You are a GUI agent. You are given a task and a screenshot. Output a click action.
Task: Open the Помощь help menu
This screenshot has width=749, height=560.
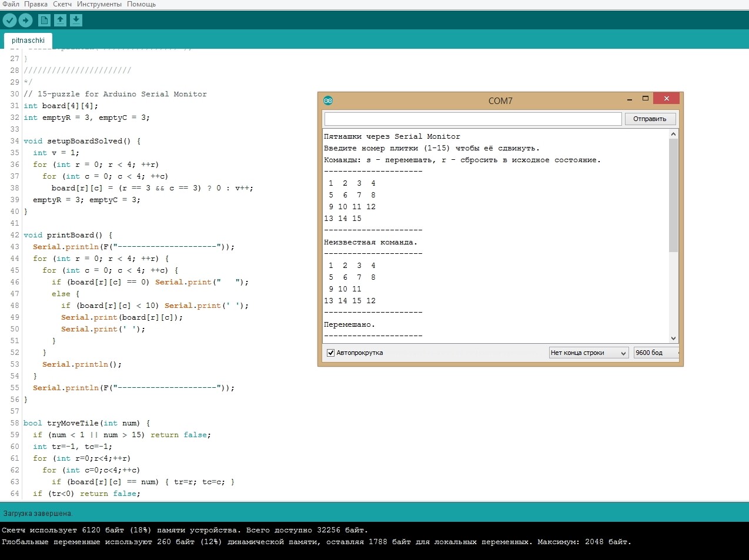[141, 4]
